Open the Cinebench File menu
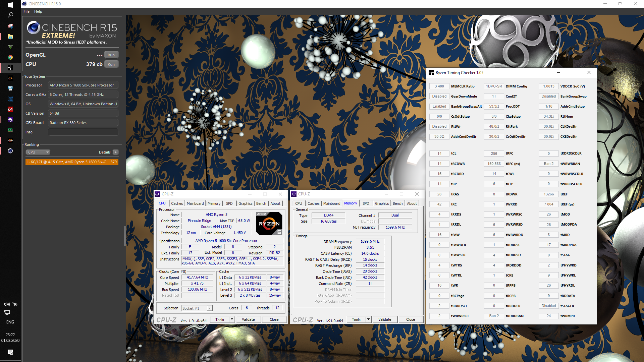Viewport: 644px width, 362px height. click(26, 11)
